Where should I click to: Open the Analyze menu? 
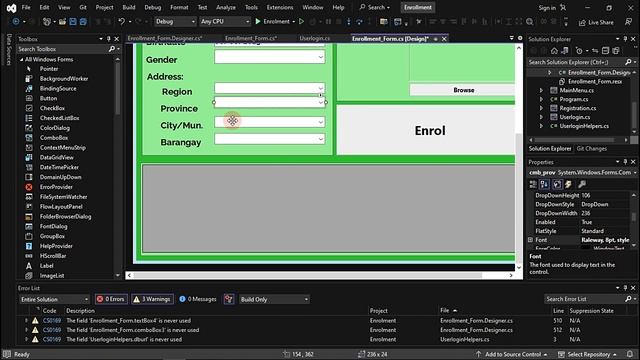pyautogui.click(x=226, y=7)
